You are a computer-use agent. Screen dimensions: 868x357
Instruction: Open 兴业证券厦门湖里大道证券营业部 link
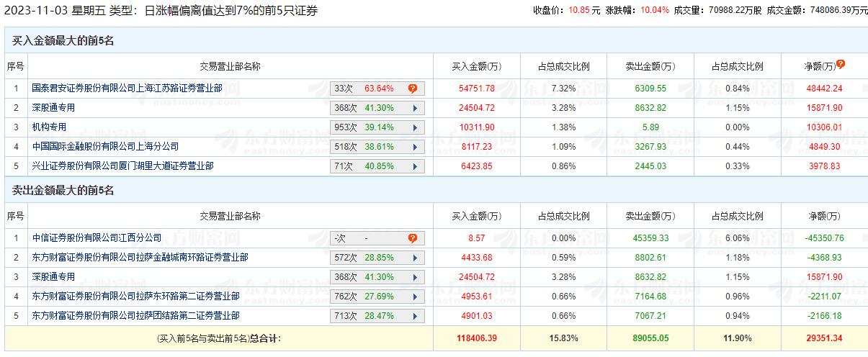(x=122, y=166)
